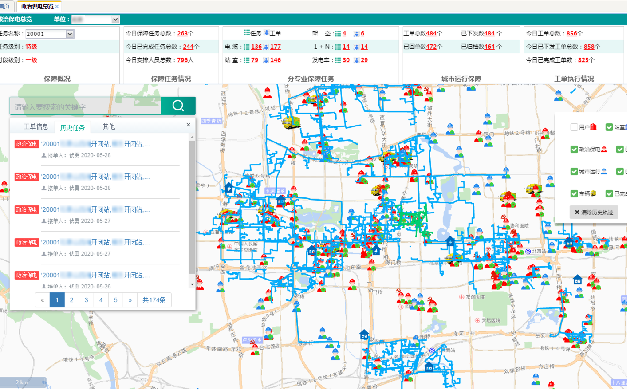Select the active top window tab
This screenshot has height=390, width=627.
pos(38,6)
